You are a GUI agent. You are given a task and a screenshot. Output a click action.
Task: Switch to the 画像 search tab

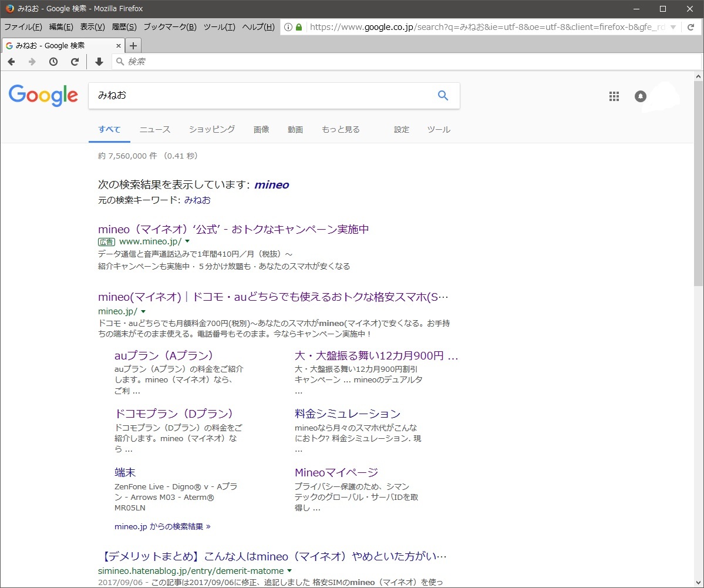click(261, 129)
